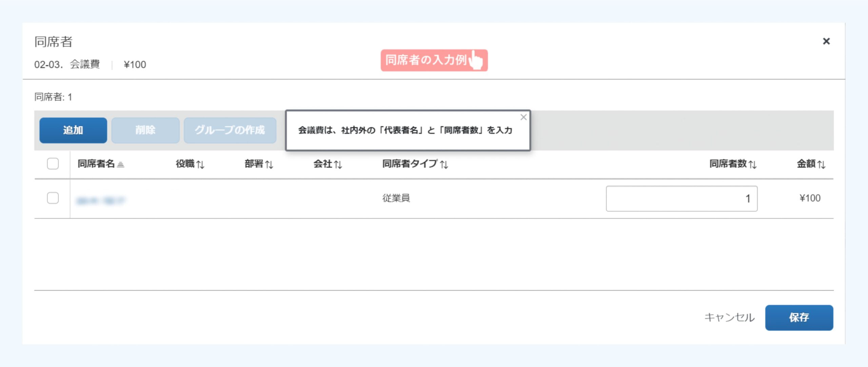Image resolution: width=868 pixels, height=367 pixels.
Task: Click the グループの作成 button
Action: 230,130
